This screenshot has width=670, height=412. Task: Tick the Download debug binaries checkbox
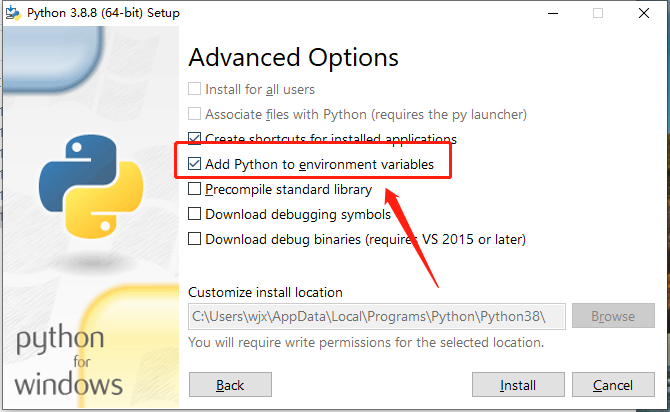point(195,239)
